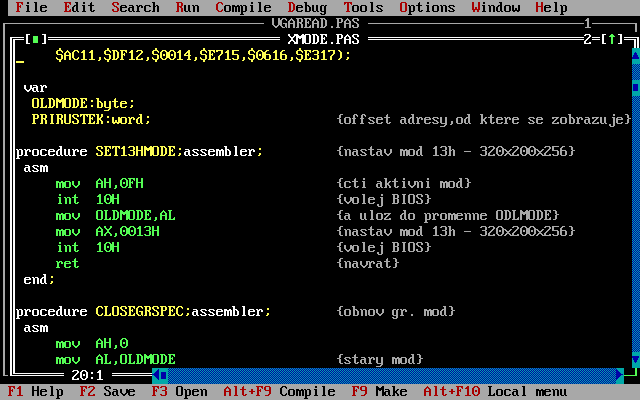Click horizontal scrollbar left arrow
This screenshot has height=400, width=640.
(156, 375)
